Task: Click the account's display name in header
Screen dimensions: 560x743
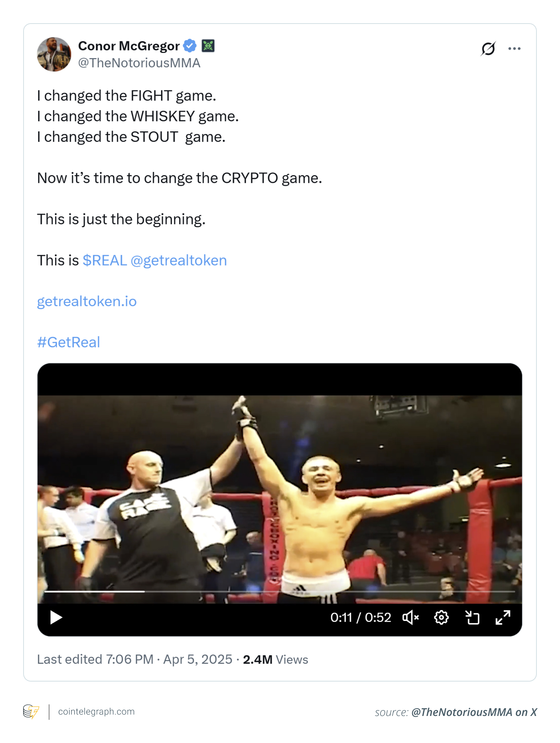Action: [129, 46]
